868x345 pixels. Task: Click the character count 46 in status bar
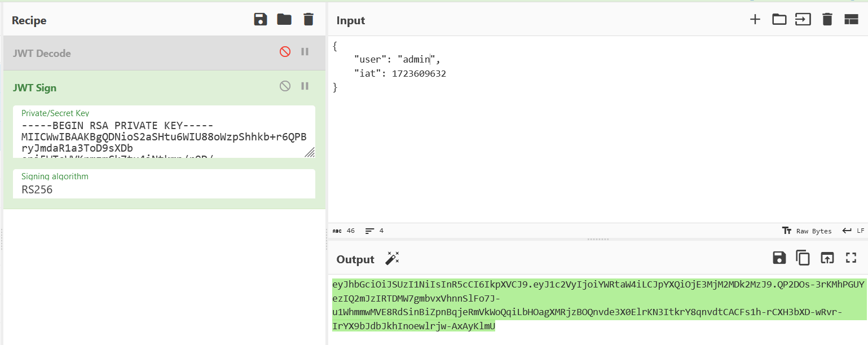point(343,231)
